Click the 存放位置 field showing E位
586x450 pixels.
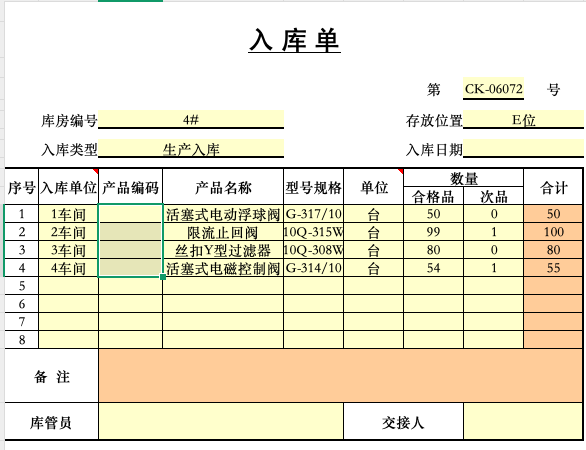point(523,120)
